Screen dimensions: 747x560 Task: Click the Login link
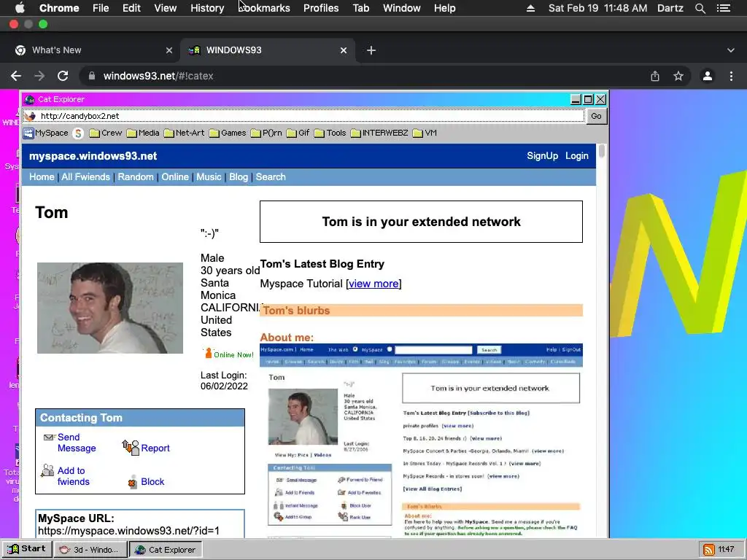(x=577, y=156)
